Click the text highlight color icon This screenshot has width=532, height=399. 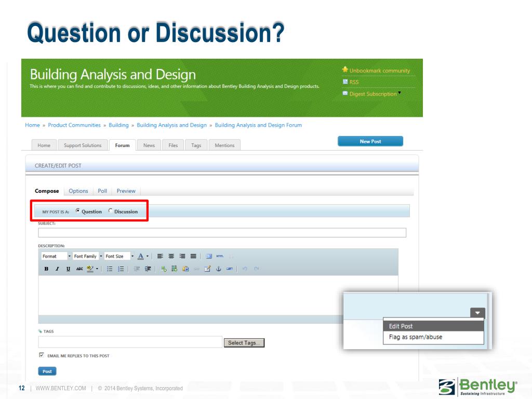coord(89,269)
